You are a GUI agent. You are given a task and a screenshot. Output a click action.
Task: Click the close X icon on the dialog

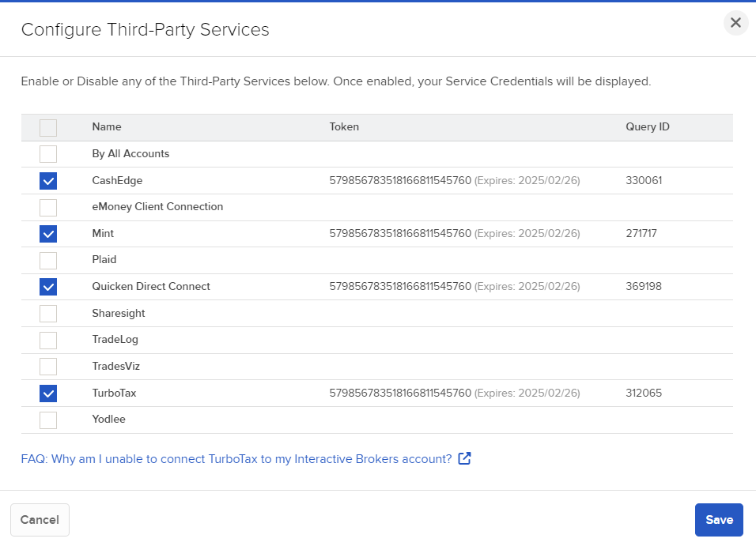pos(735,23)
